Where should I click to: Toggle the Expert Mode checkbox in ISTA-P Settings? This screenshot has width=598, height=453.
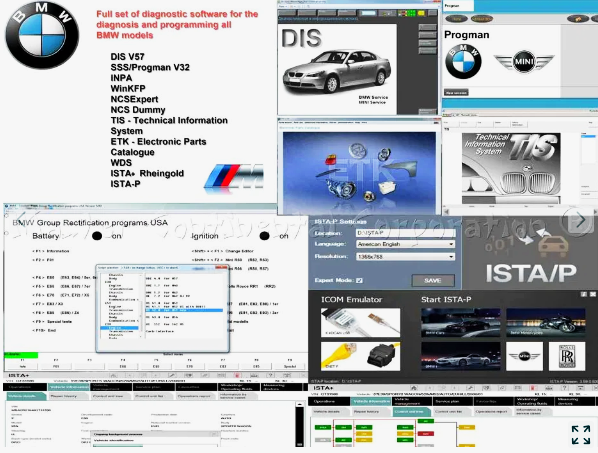(x=359, y=280)
